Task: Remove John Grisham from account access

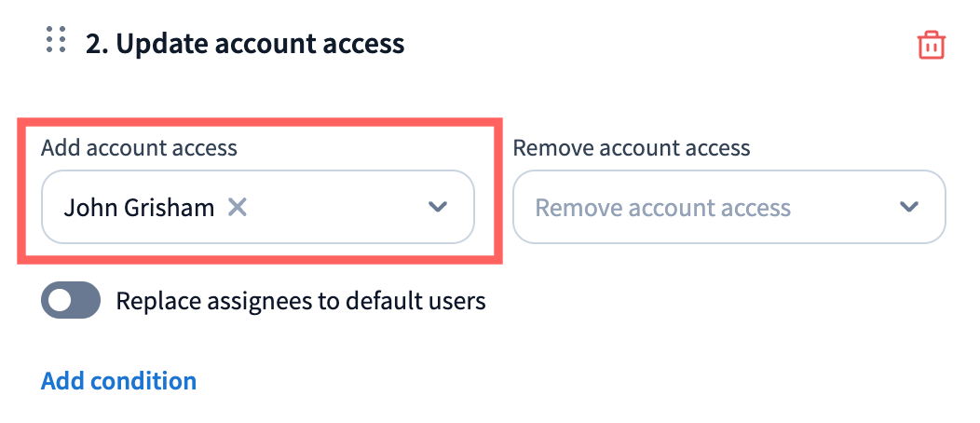Action: tap(238, 207)
